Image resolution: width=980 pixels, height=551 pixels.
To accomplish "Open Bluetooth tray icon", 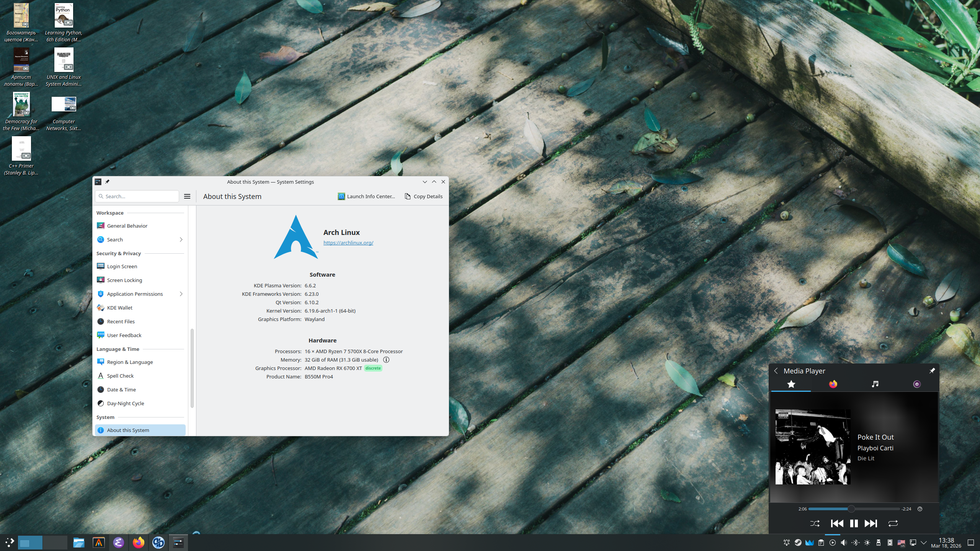I will point(856,543).
